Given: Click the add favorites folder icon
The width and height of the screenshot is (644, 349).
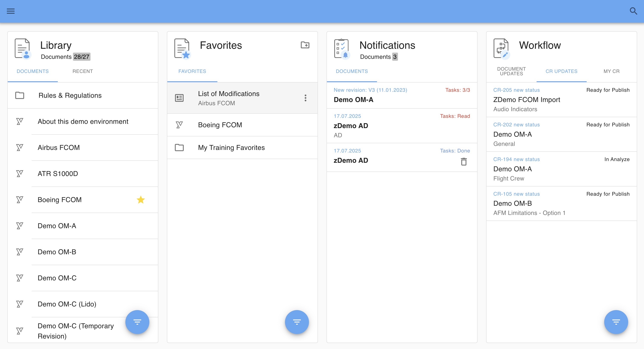Looking at the screenshot, I should point(305,45).
